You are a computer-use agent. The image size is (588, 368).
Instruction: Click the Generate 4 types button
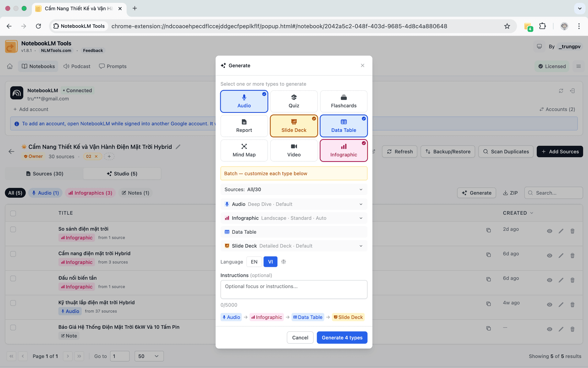(342, 337)
